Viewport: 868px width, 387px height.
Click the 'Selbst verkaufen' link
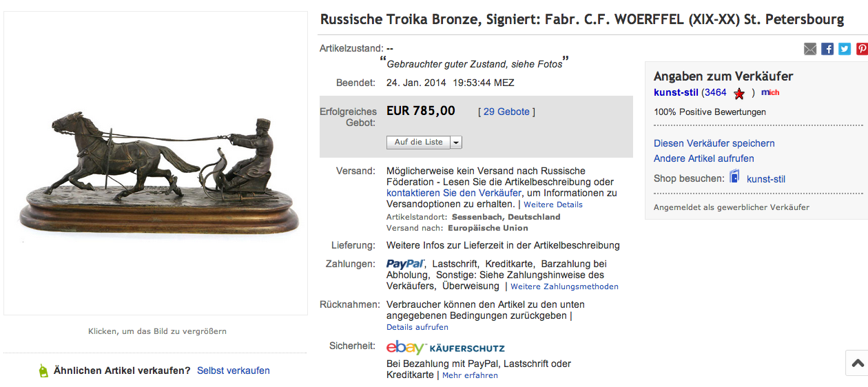point(233,370)
